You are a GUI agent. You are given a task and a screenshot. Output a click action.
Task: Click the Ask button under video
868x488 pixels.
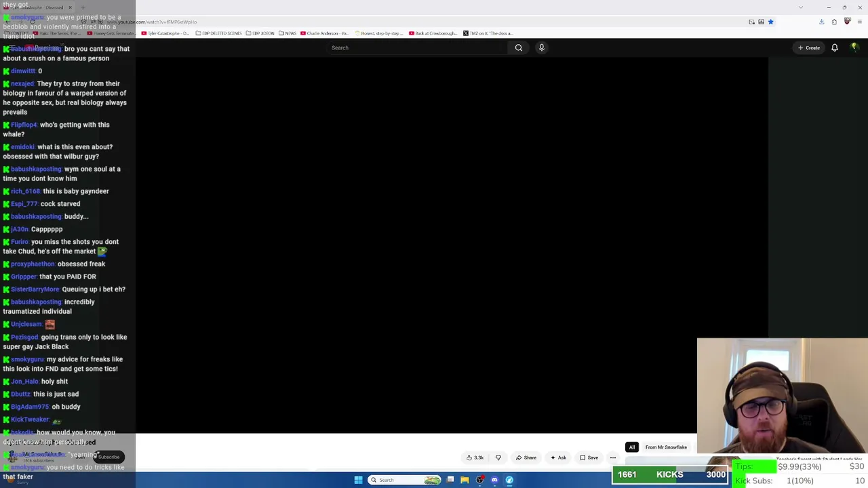(x=559, y=457)
